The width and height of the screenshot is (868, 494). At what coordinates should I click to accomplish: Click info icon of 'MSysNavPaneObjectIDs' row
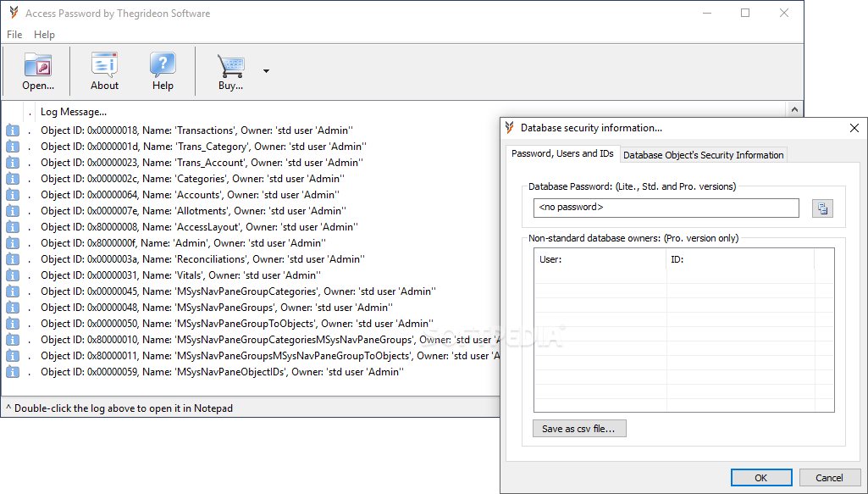13,372
